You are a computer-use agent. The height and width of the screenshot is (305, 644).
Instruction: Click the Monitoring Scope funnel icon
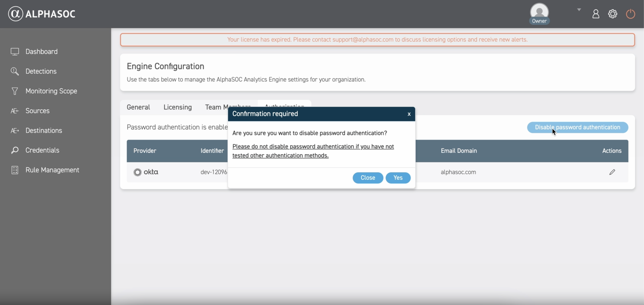(15, 91)
